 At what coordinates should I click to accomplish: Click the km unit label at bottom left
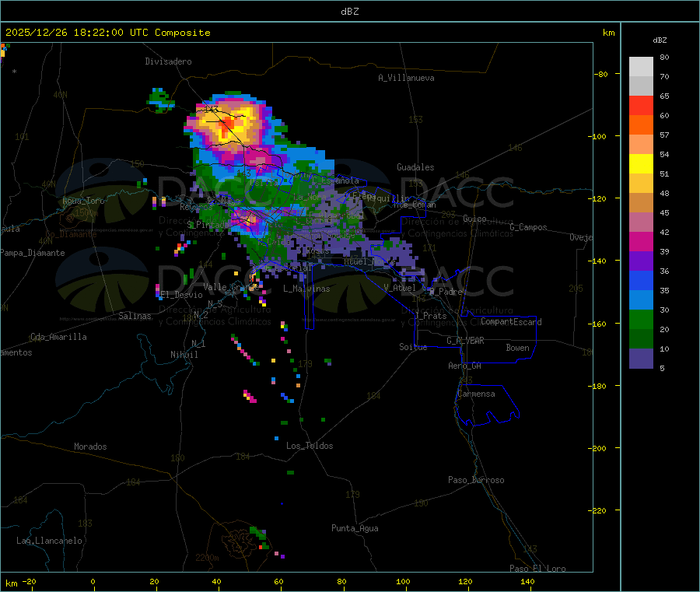click(11, 583)
